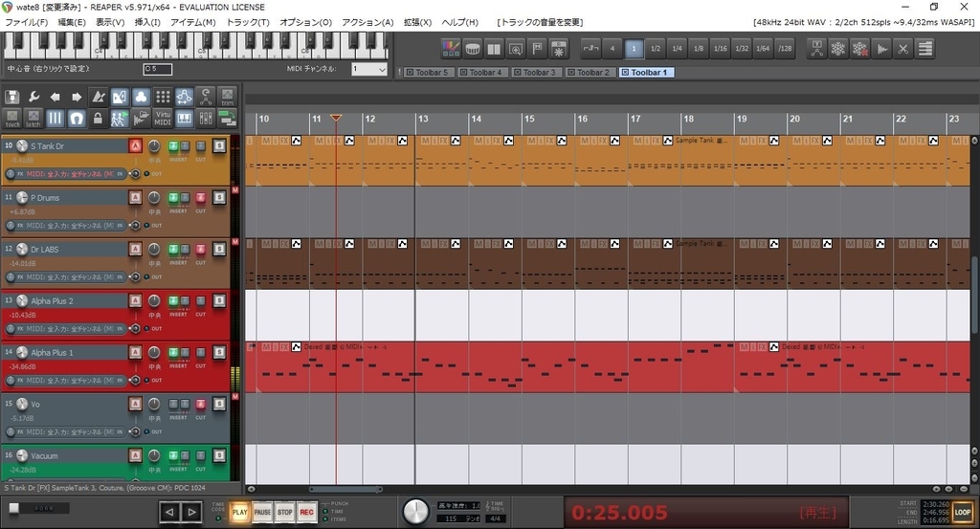Click the undo left-arrow icon
This screenshot has height=529, width=980.
[x=55, y=97]
